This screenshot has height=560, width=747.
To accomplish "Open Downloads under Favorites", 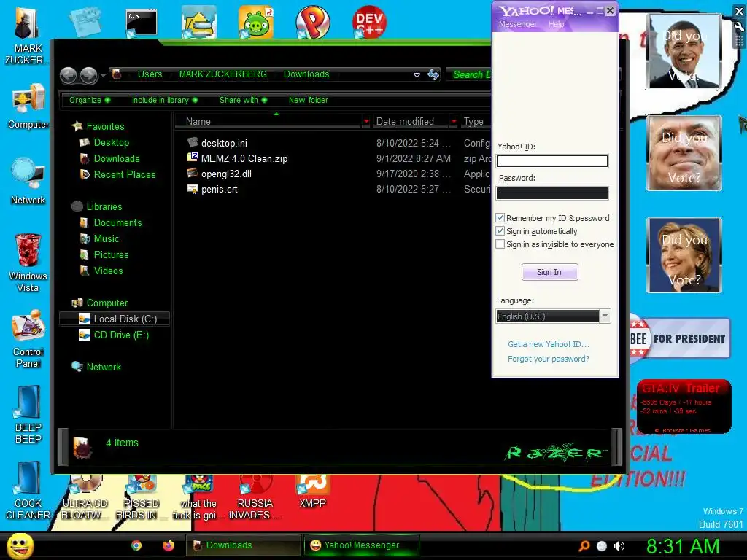I will 116,158.
